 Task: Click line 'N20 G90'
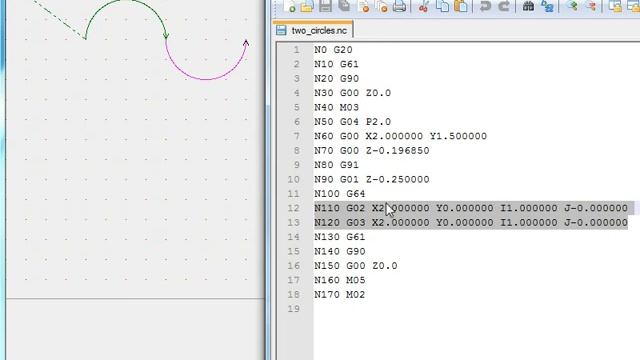(x=336, y=78)
